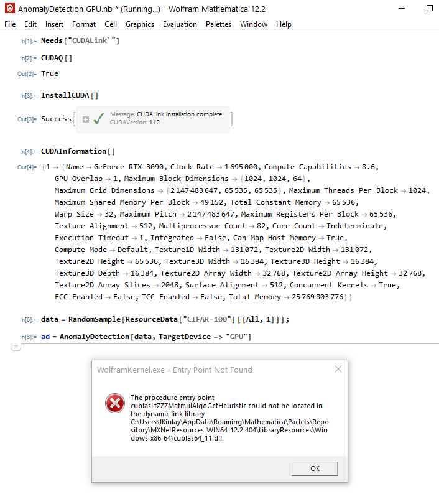
Task: Click the In[4]:= cell label
Action: pyautogui.click(x=28, y=152)
